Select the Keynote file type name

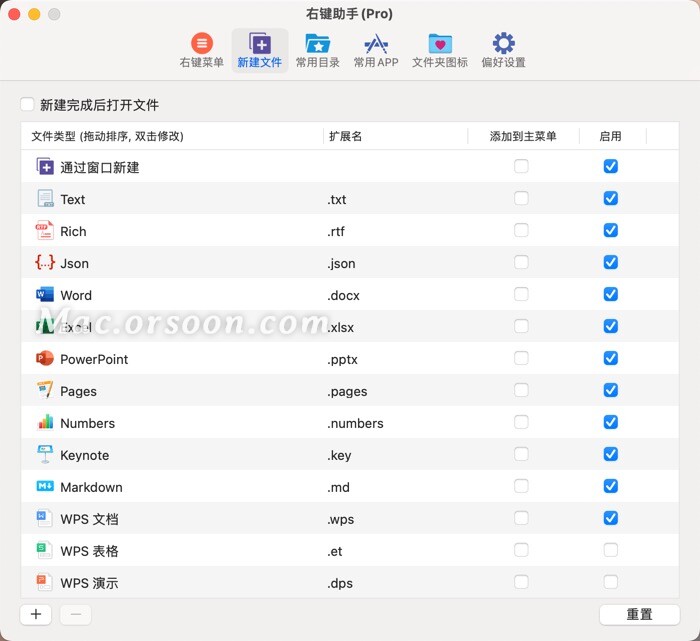pos(84,455)
